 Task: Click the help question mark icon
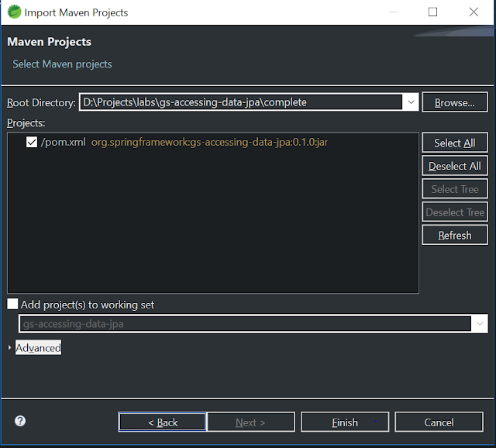tap(20, 421)
